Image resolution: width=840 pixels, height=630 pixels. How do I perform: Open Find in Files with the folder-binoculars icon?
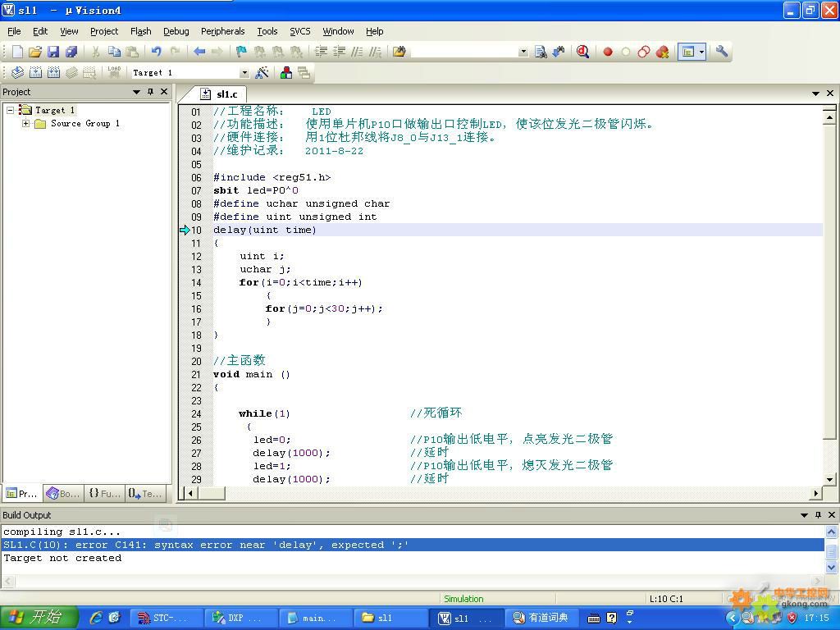399,52
